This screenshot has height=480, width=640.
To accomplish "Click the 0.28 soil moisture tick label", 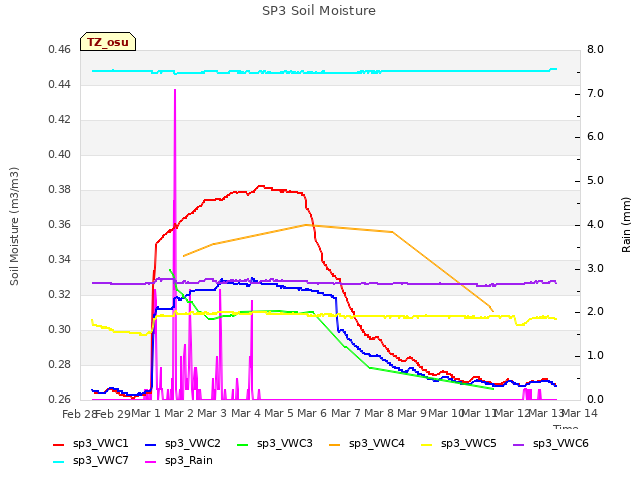I will (60, 364).
